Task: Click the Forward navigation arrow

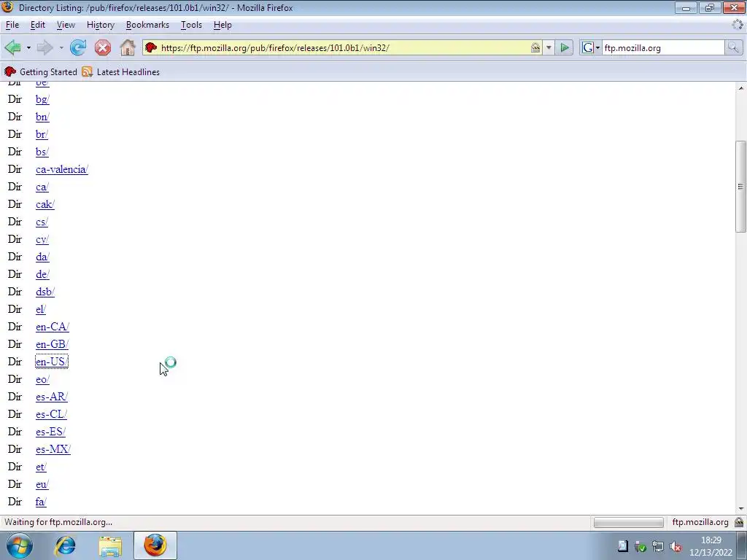Action: tap(44, 47)
